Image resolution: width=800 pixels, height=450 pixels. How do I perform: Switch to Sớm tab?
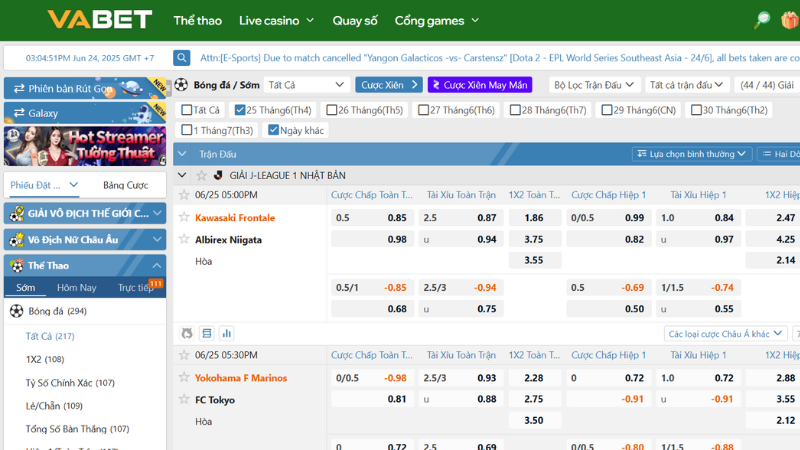(26, 287)
